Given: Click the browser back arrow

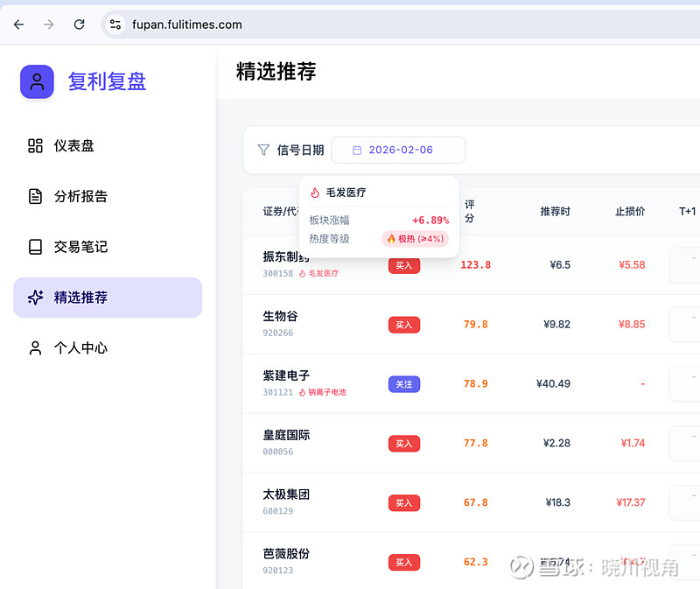Looking at the screenshot, I should pos(18,25).
